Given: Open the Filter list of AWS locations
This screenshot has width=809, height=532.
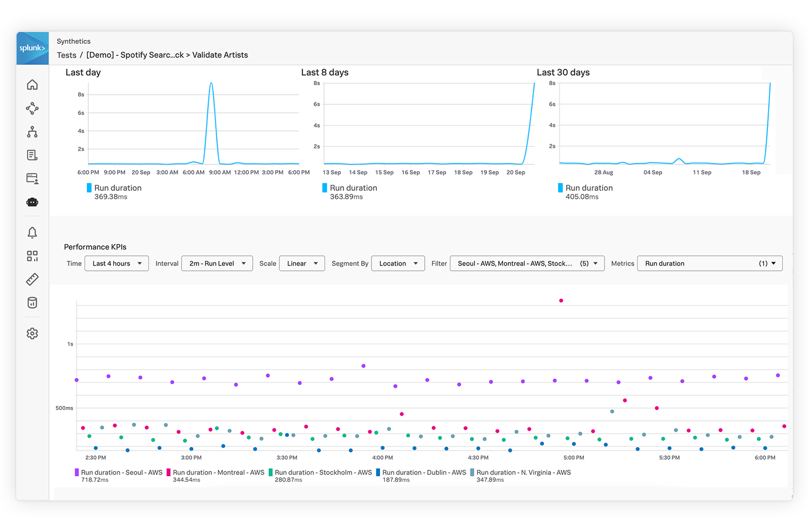Looking at the screenshot, I should 526,263.
